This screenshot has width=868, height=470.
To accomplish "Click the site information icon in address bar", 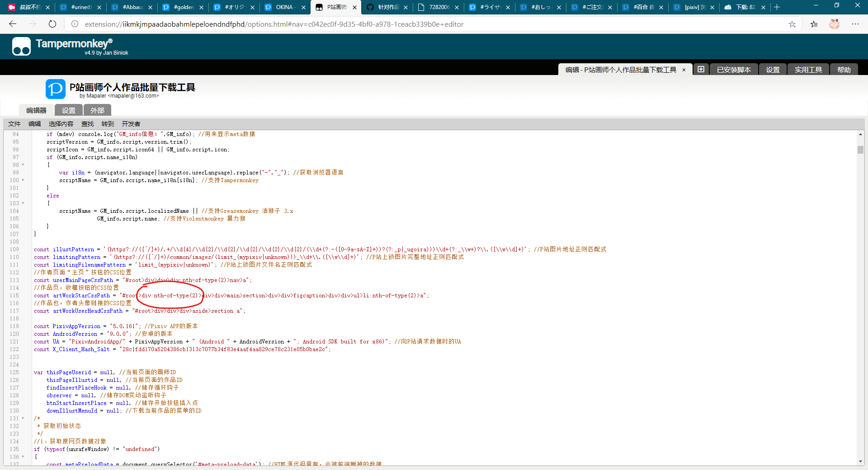I will click(75, 24).
